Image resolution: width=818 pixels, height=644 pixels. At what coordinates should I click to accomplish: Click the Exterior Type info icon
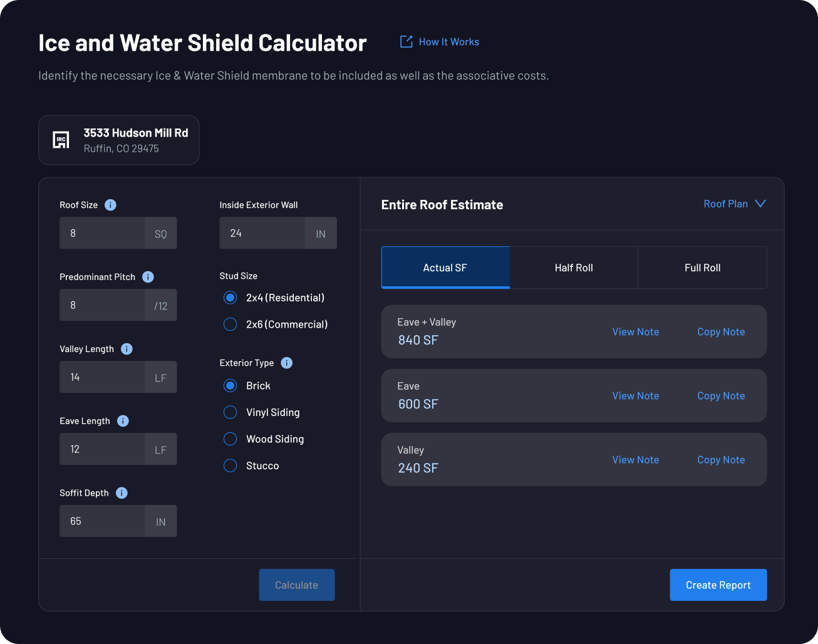point(286,363)
